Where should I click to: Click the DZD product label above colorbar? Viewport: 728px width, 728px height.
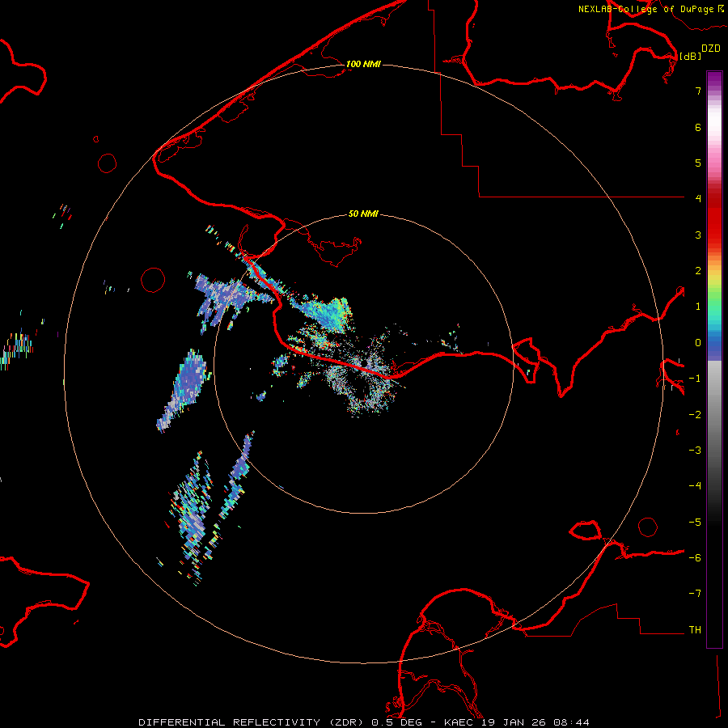pyautogui.click(x=711, y=49)
